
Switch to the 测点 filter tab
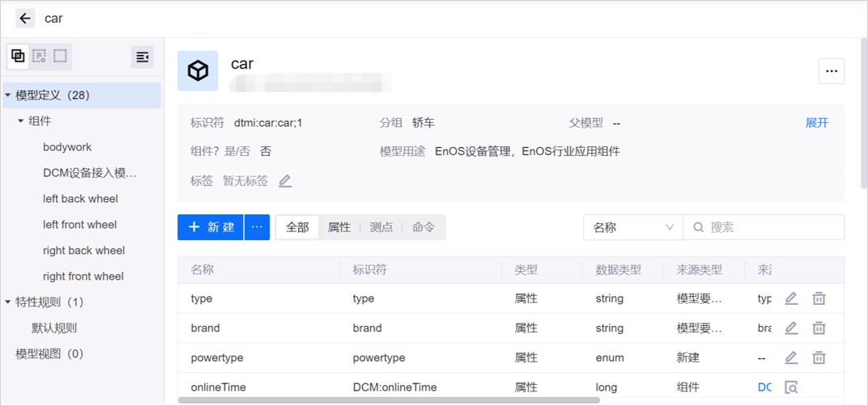[x=381, y=227]
